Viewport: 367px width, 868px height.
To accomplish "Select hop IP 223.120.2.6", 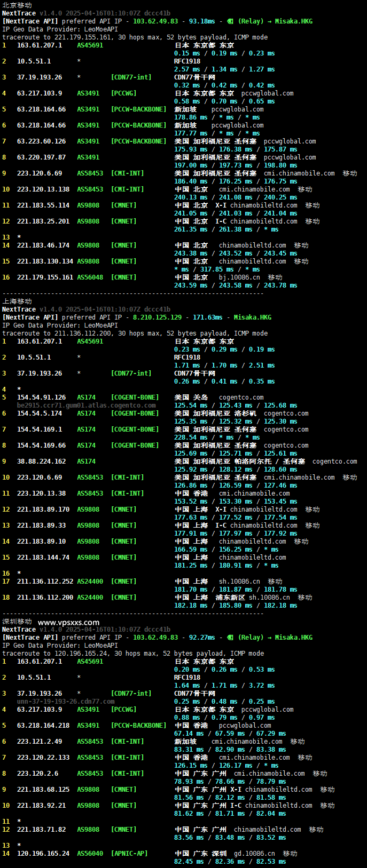I will click(38, 774).
